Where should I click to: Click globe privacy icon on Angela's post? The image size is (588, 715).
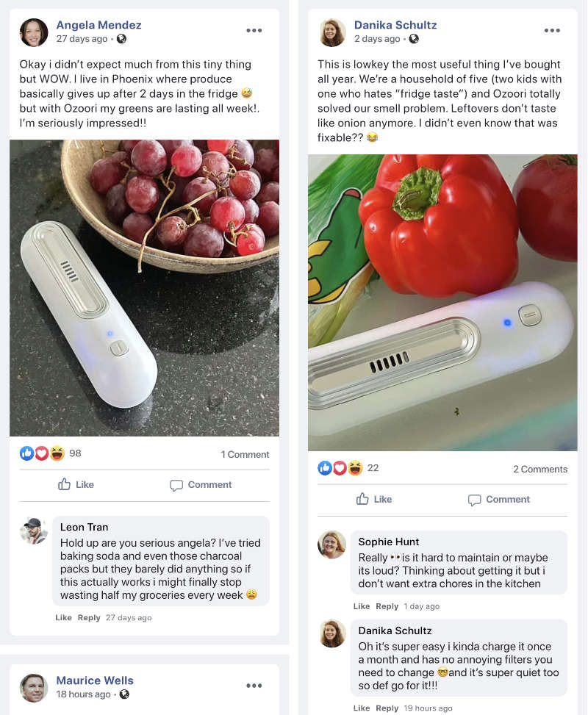(122, 39)
